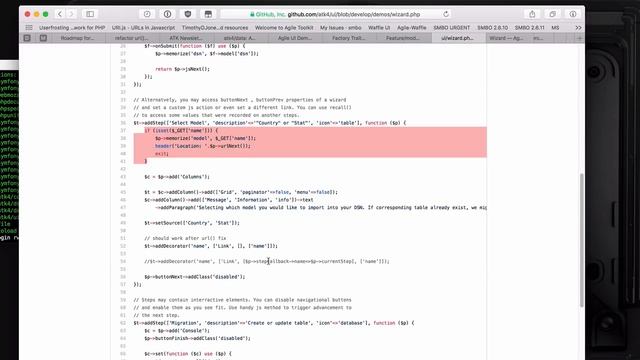The height and width of the screenshot is (360, 640).
Task: Switch to the 'Roadmap for...' tab
Action: (x=78, y=38)
